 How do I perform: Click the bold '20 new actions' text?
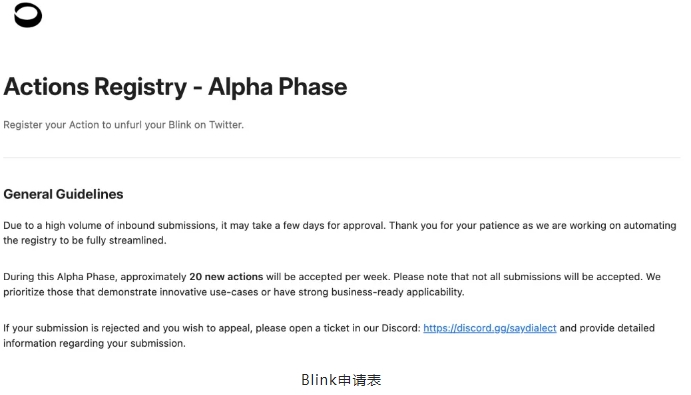coord(226,277)
